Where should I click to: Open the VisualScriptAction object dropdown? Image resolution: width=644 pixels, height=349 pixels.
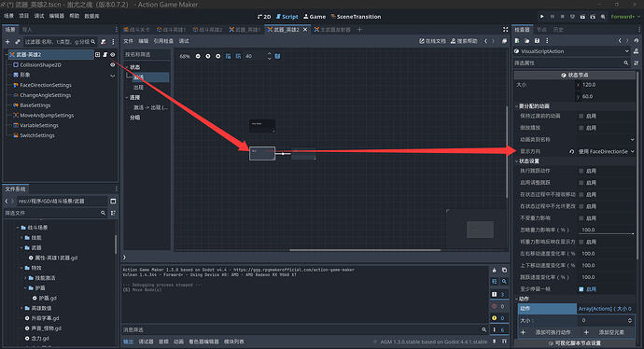pyautogui.click(x=571, y=51)
